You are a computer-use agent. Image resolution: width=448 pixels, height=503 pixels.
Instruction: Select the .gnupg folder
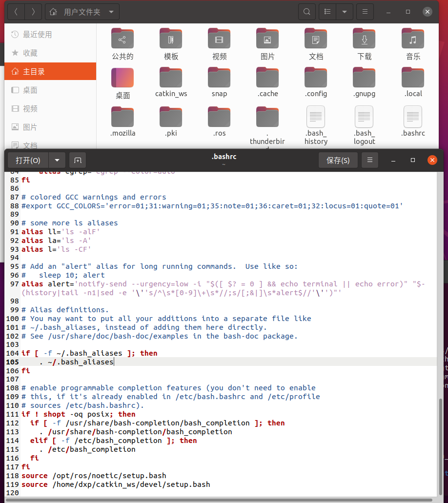[364, 78]
